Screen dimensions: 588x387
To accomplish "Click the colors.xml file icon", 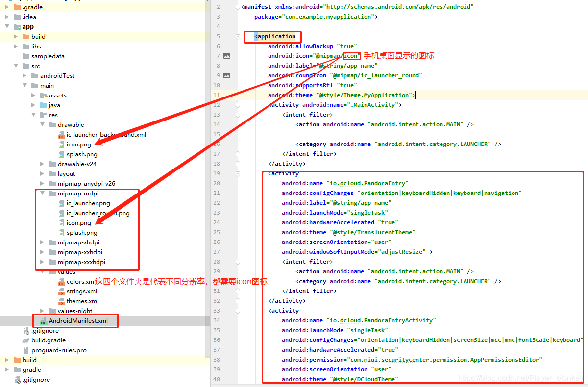I will tap(61, 282).
